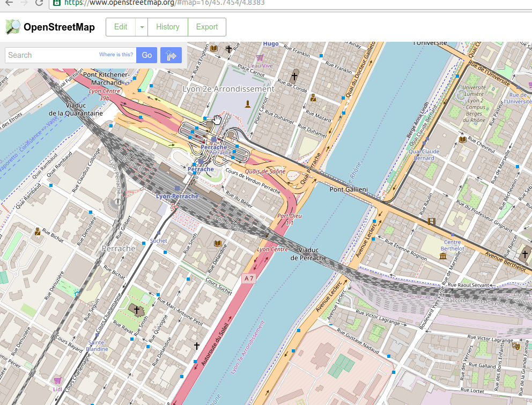
Task: Click the 'Viaduc de Perrache' label
Action: 308,254
